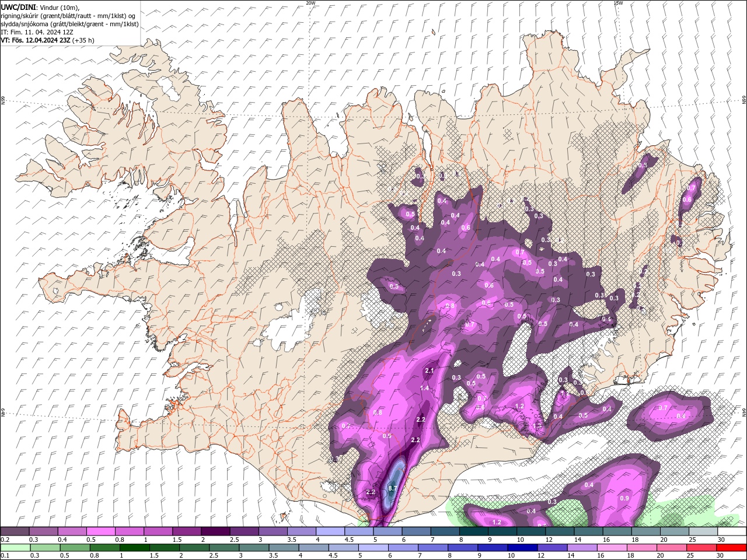This screenshot has height=560, width=747.
Task: Pick the snow legend swatch above label 8
Action: tap(473, 531)
